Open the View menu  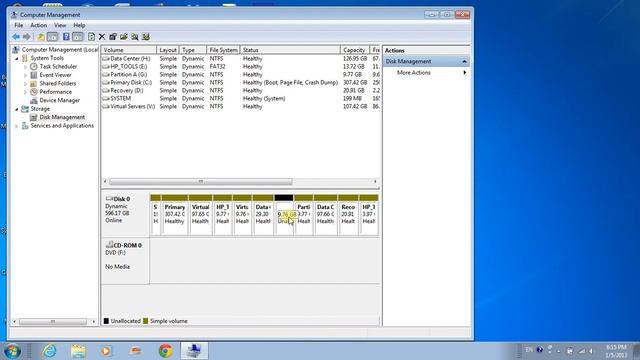pyautogui.click(x=60, y=25)
